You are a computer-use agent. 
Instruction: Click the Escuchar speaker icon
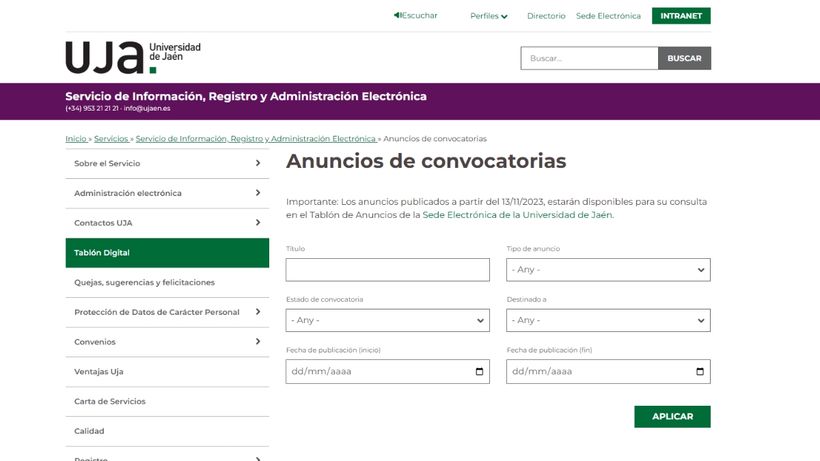pyautogui.click(x=397, y=16)
